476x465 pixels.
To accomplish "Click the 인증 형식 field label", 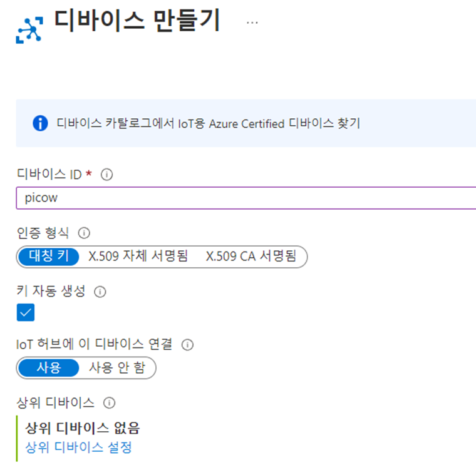I will 43,233.
